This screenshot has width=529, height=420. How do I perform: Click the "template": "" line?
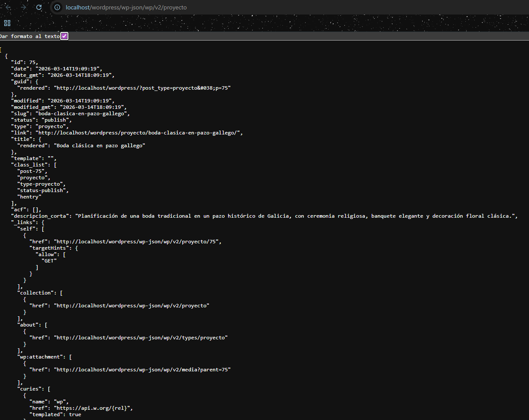[34, 158]
